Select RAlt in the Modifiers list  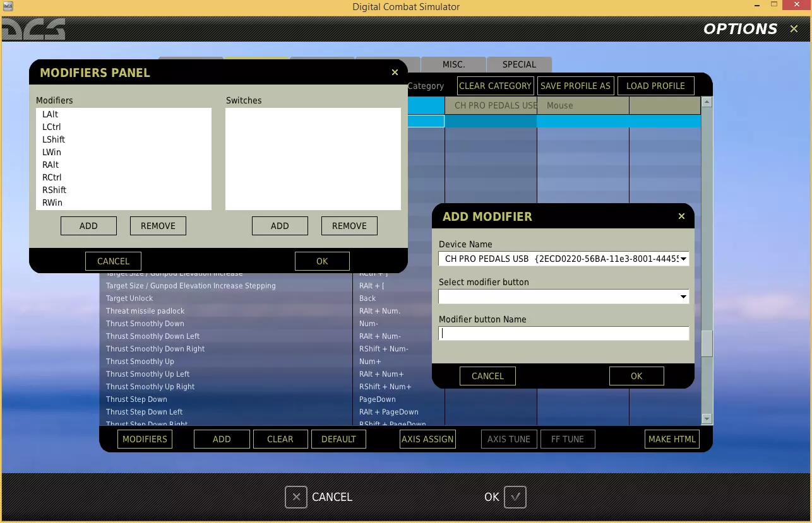(124, 165)
